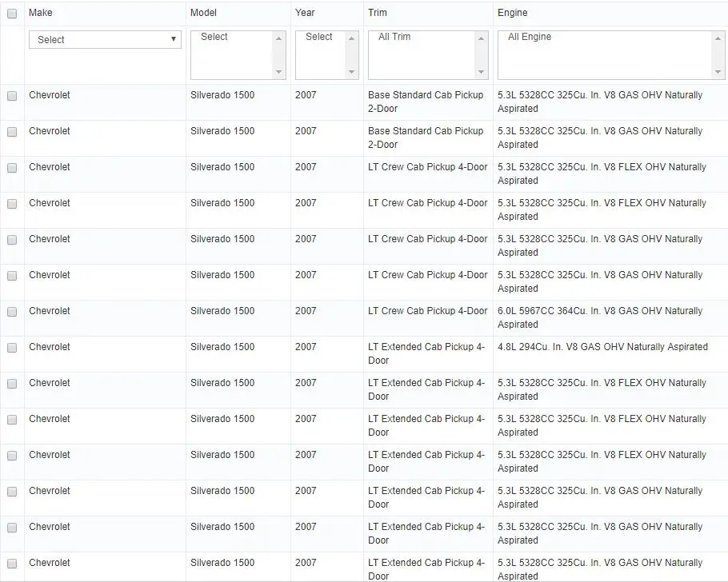Click the Year list scroll-down arrow

[351, 72]
